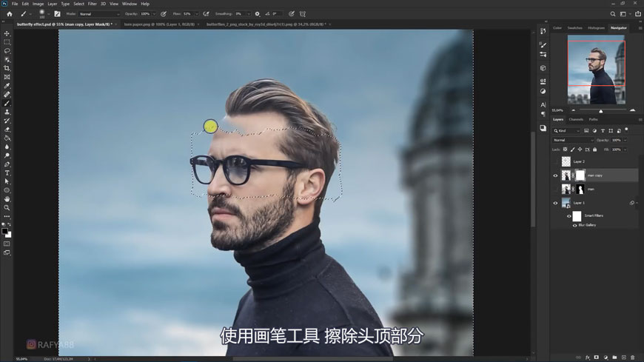Screen dimensions: 644x362
Task: Pick the Eyedropper tool
Action: tap(7, 86)
